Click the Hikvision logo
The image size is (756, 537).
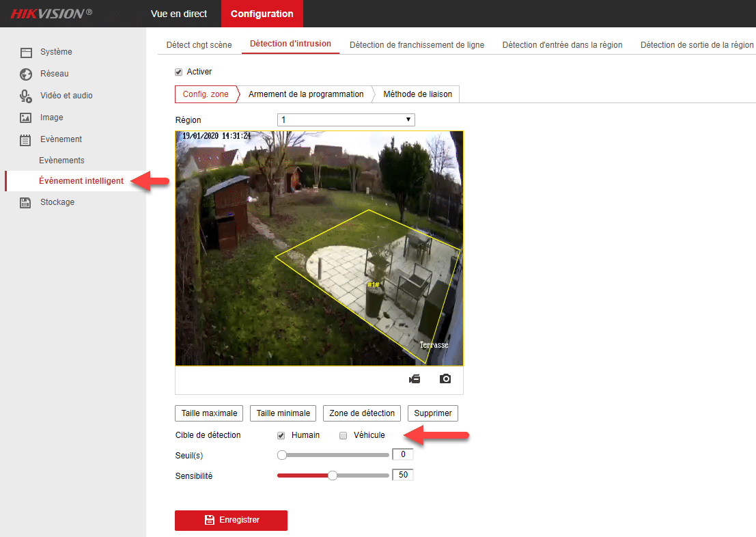(51, 14)
